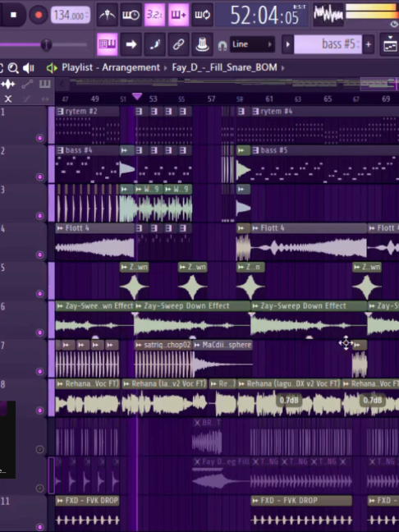This screenshot has height=532, width=399.
Task: Click the red record button
Action: point(39,15)
